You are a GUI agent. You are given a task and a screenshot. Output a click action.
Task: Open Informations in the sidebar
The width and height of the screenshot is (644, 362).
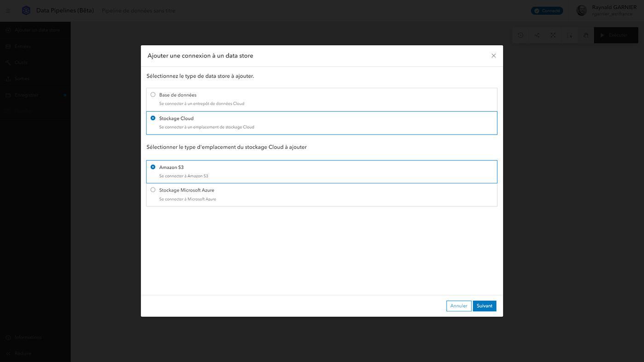pyautogui.click(x=35, y=338)
